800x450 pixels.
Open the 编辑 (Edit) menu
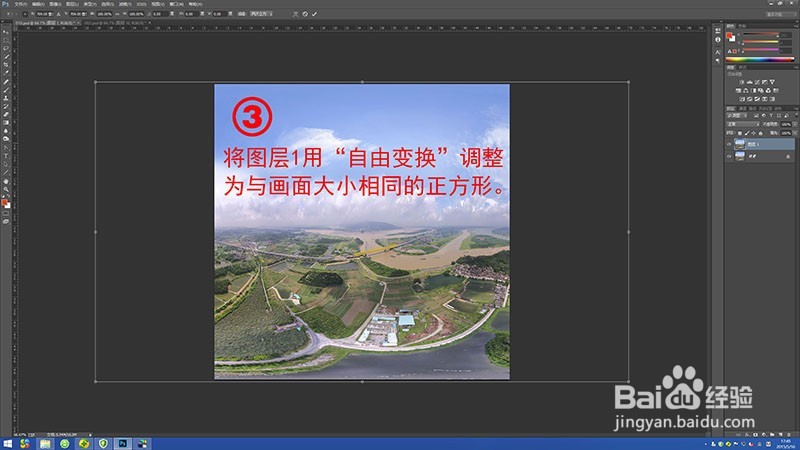(38, 4)
